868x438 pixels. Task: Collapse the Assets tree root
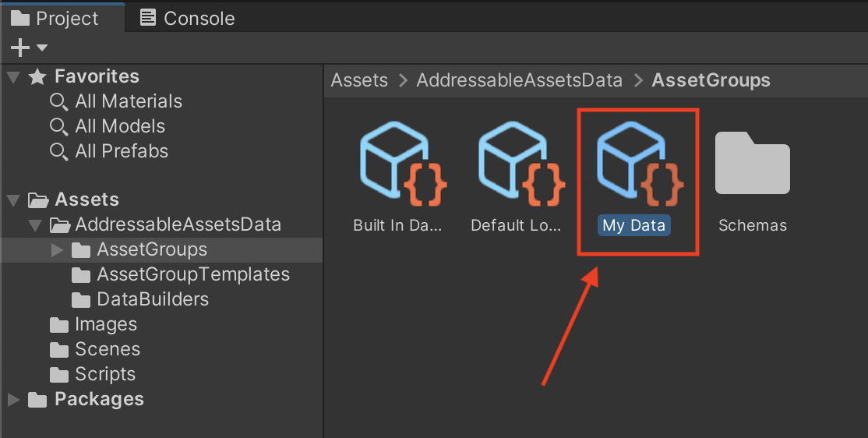click(x=14, y=200)
